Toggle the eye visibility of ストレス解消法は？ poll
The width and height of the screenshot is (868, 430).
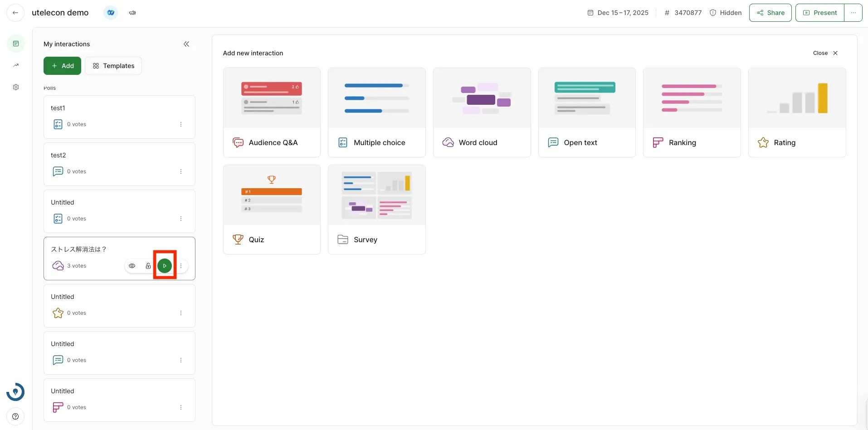(132, 266)
